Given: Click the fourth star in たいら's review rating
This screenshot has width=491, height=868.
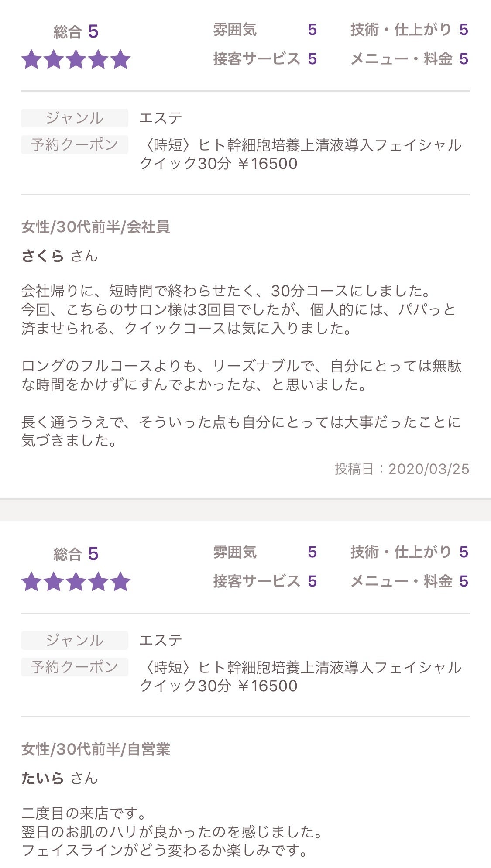Looking at the screenshot, I should [98, 582].
